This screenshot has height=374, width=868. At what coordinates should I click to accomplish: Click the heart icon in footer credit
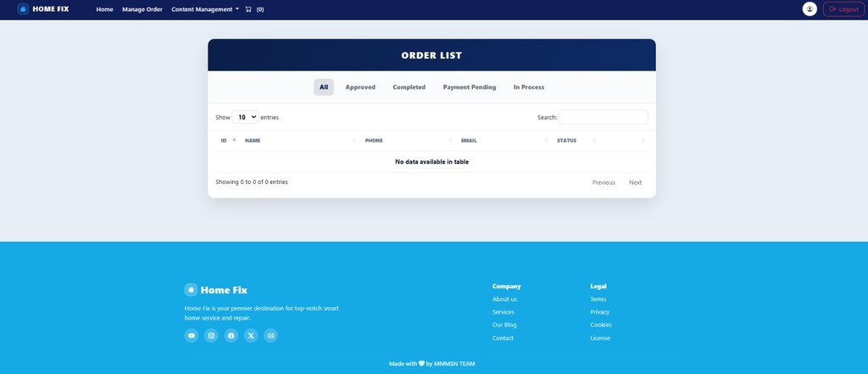click(421, 364)
